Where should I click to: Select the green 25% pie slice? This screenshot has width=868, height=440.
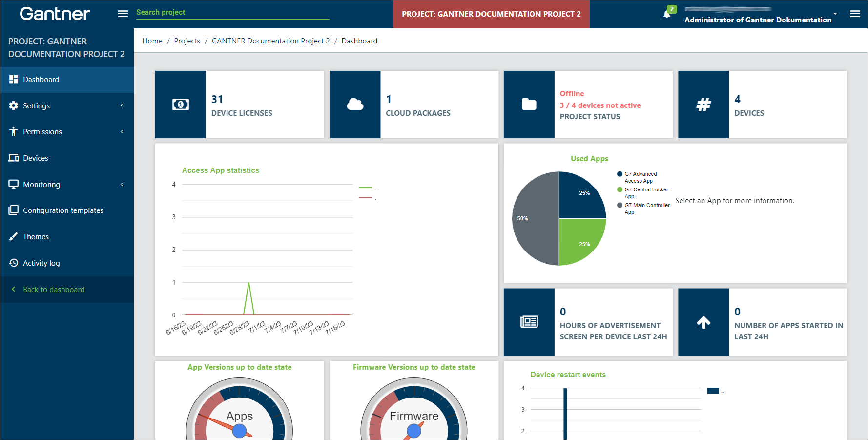(x=579, y=239)
